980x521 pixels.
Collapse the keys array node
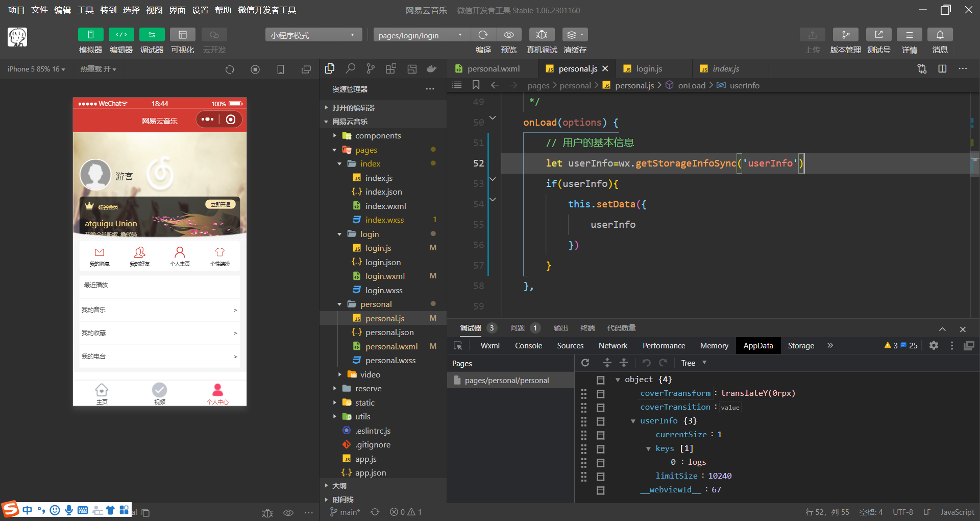pyautogui.click(x=648, y=448)
